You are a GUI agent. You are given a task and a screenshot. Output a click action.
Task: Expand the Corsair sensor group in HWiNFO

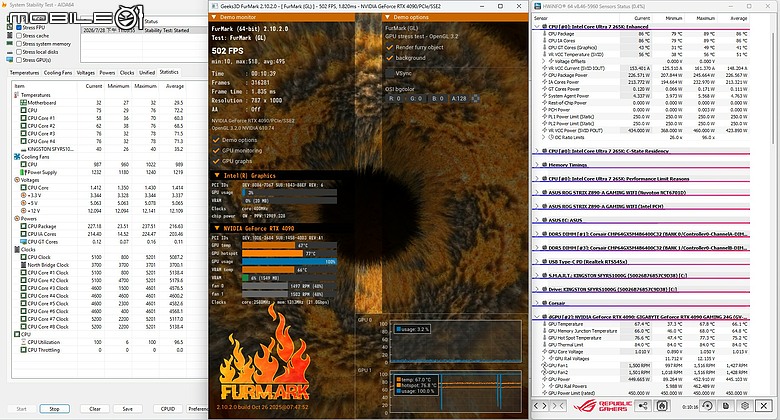(x=537, y=303)
